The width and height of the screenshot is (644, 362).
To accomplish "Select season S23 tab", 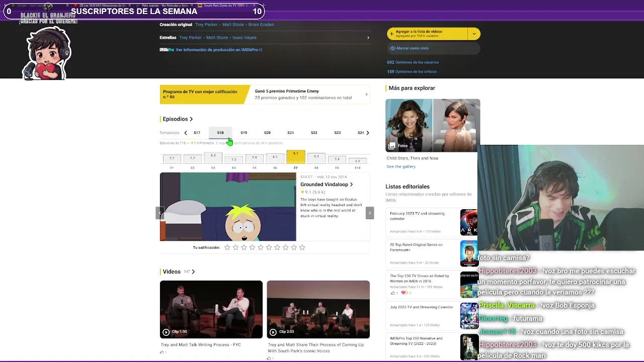I will point(337,133).
